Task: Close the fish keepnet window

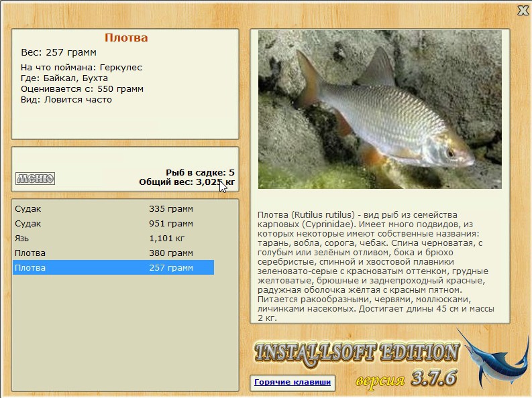Action: [x=523, y=11]
